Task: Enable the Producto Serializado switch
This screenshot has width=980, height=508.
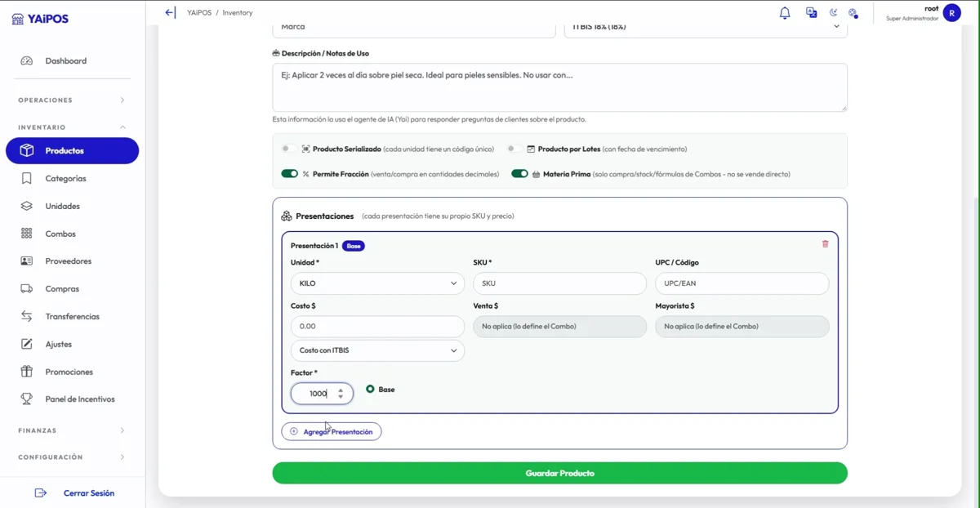Action: click(x=289, y=149)
